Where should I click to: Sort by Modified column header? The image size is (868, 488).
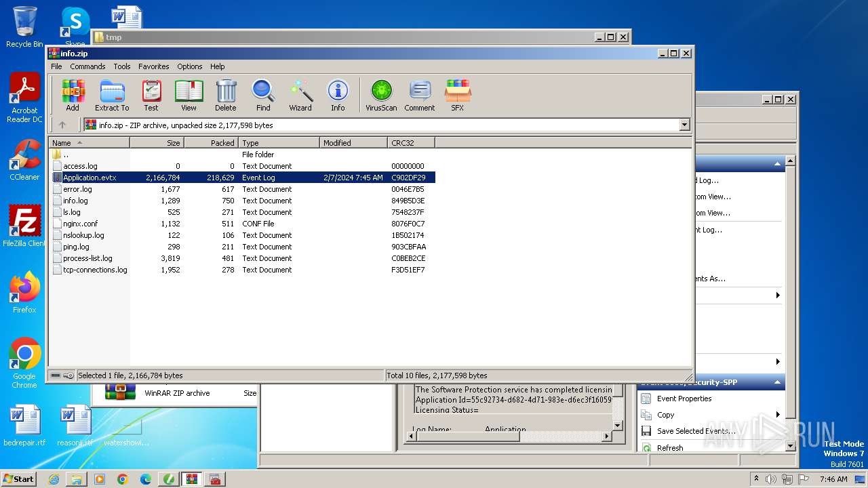click(x=353, y=142)
